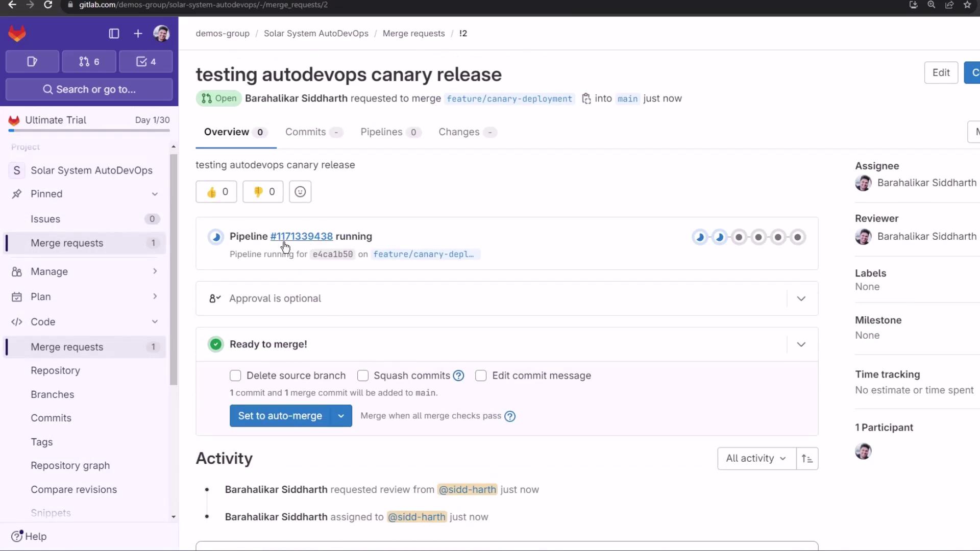980x551 pixels.
Task: Open the to-do list icon showing 4
Action: 146,62
